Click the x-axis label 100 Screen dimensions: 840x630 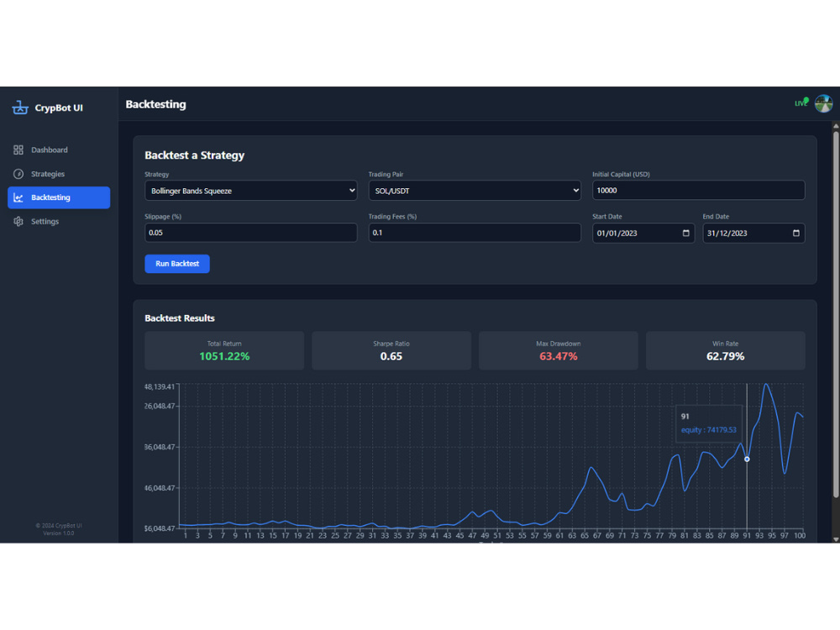[x=800, y=536]
